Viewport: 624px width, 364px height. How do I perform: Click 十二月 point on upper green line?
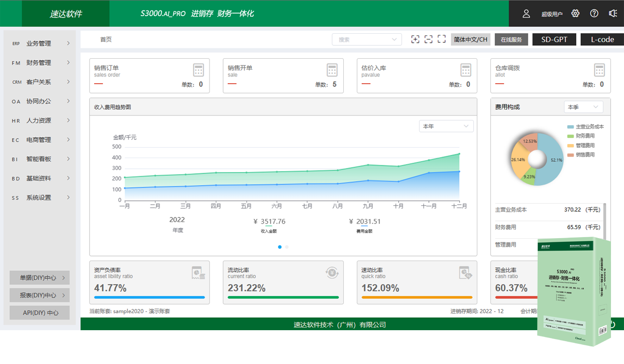pyautogui.click(x=459, y=154)
